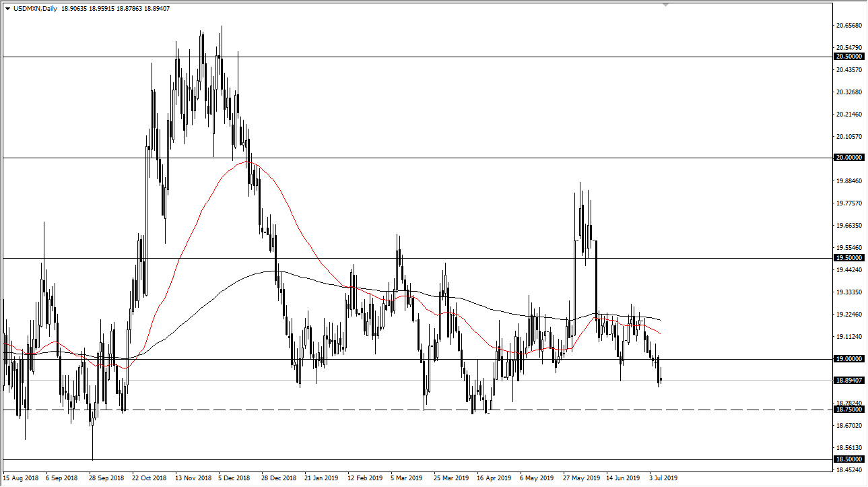Click the 13 Nov 2018 date label

point(192,477)
